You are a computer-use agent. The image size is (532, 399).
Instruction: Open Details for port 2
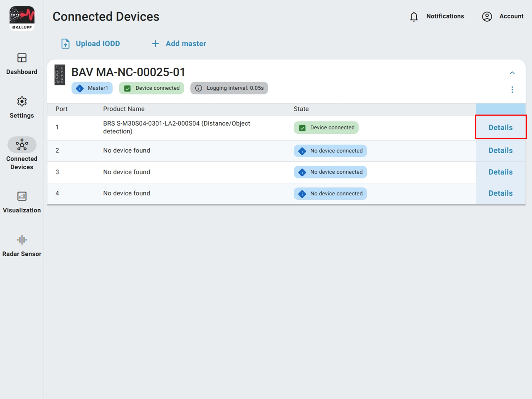point(500,150)
